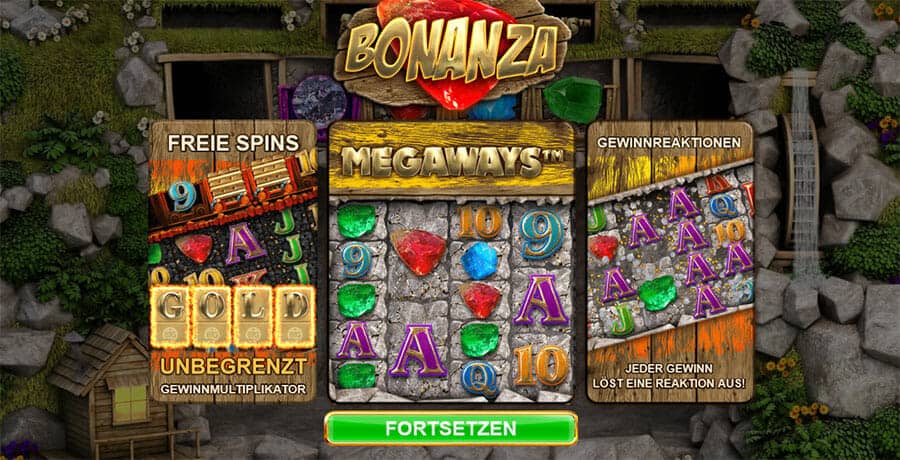The image size is (900, 460).
Task: Open the Gewinnreaktionen feature panel
Action: pos(670,261)
